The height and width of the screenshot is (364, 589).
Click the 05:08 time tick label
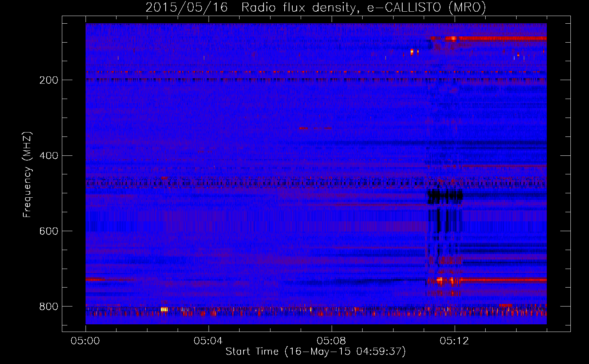pyautogui.click(x=331, y=341)
